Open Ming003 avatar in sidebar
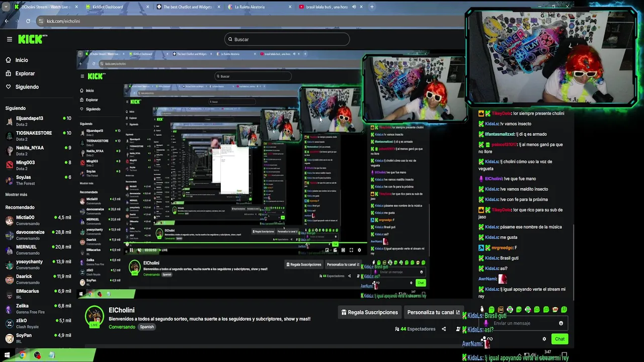This screenshot has height=362, width=644. [x=10, y=165]
